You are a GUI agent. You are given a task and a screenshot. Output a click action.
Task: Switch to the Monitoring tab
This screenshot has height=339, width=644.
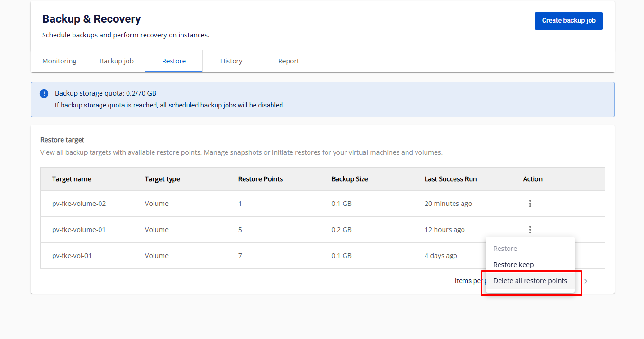coord(59,61)
